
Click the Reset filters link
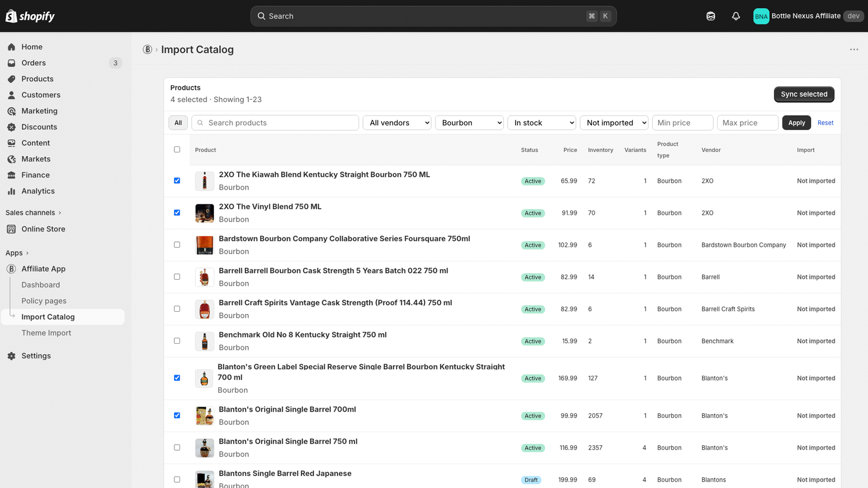point(826,123)
